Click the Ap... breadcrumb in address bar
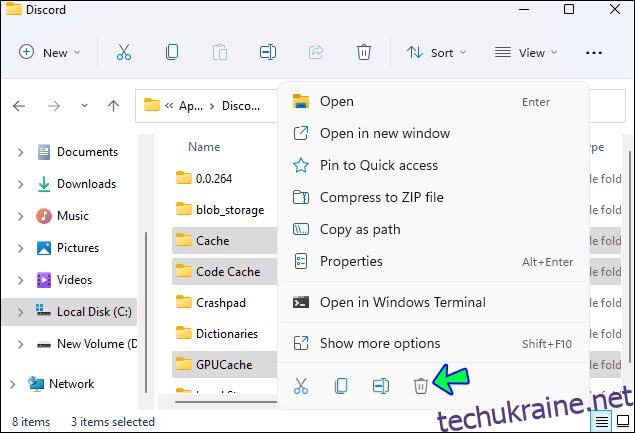 [191, 107]
